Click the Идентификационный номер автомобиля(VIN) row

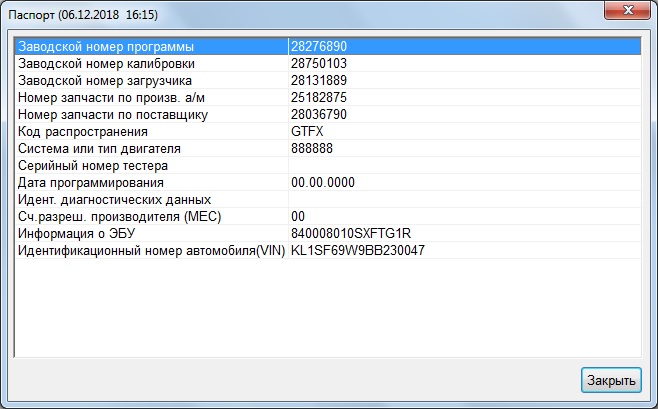coord(151,251)
